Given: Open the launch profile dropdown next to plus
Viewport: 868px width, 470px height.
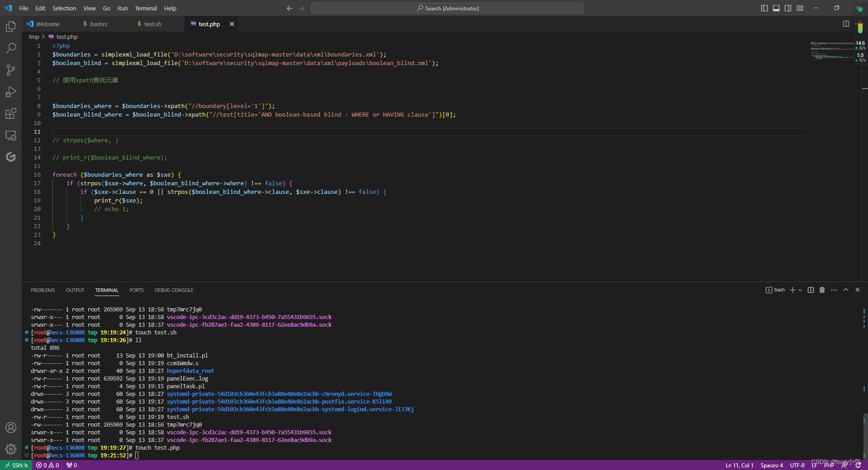Looking at the screenshot, I should 800,290.
